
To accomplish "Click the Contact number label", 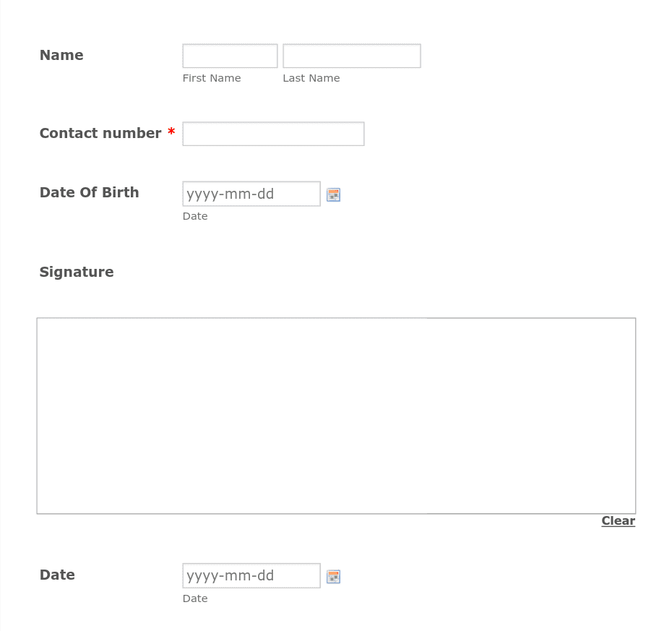I will coord(100,133).
